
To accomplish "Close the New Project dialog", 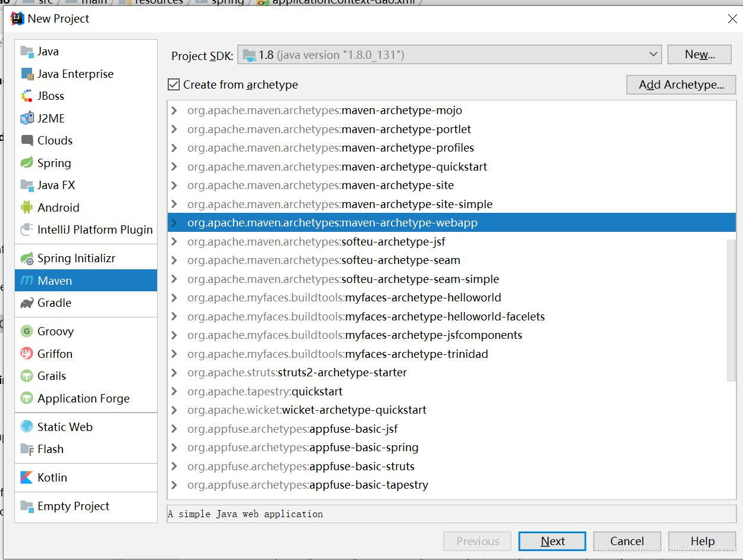I will [732, 19].
